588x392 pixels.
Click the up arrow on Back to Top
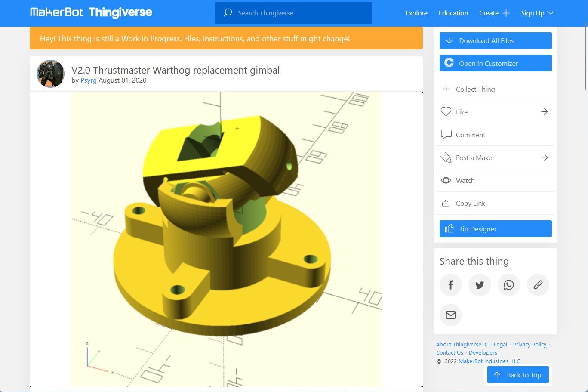pos(497,375)
